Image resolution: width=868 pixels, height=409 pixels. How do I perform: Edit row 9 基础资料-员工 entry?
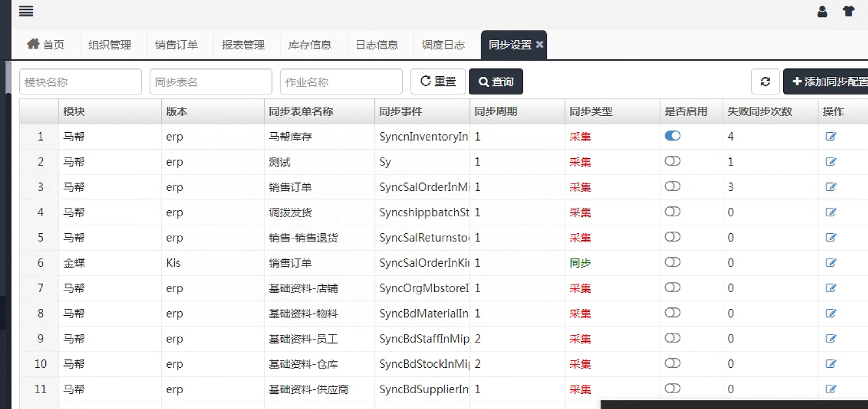click(x=831, y=338)
